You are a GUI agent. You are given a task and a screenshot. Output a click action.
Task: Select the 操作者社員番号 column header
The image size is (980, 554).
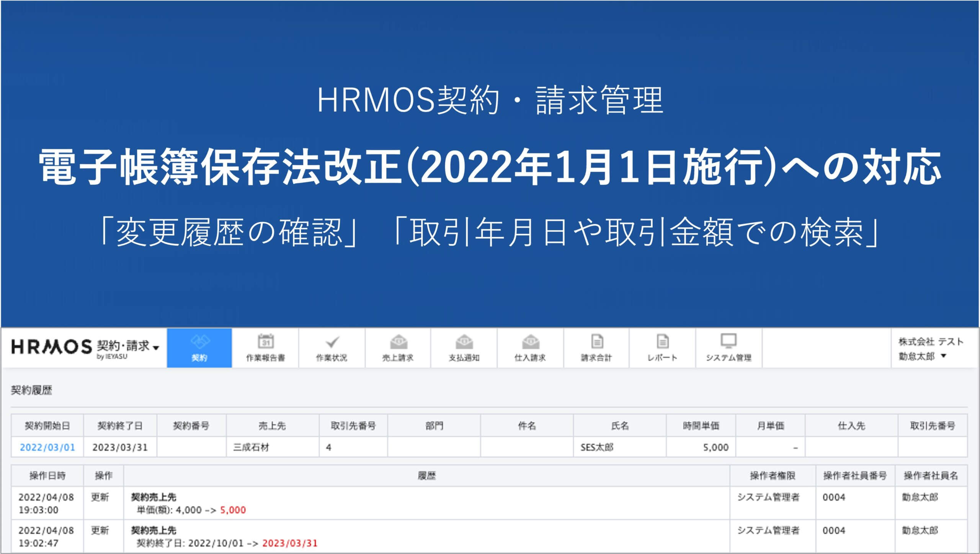(x=855, y=476)
